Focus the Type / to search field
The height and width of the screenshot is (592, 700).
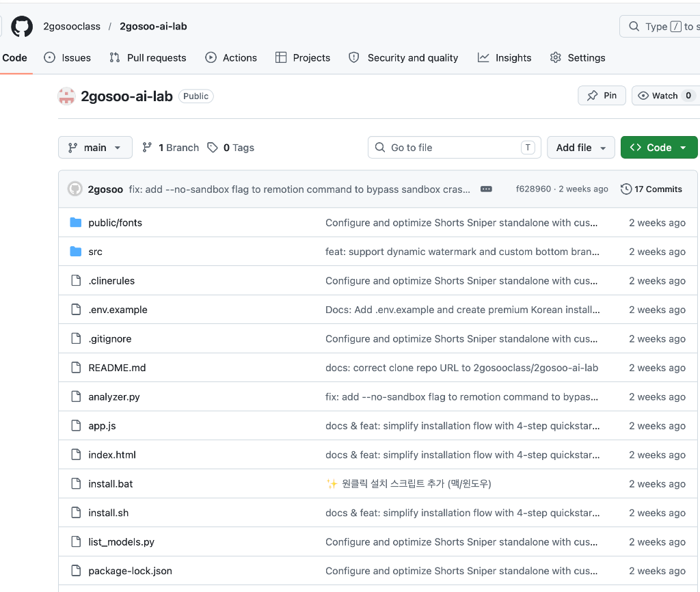(x=660, y=27)
